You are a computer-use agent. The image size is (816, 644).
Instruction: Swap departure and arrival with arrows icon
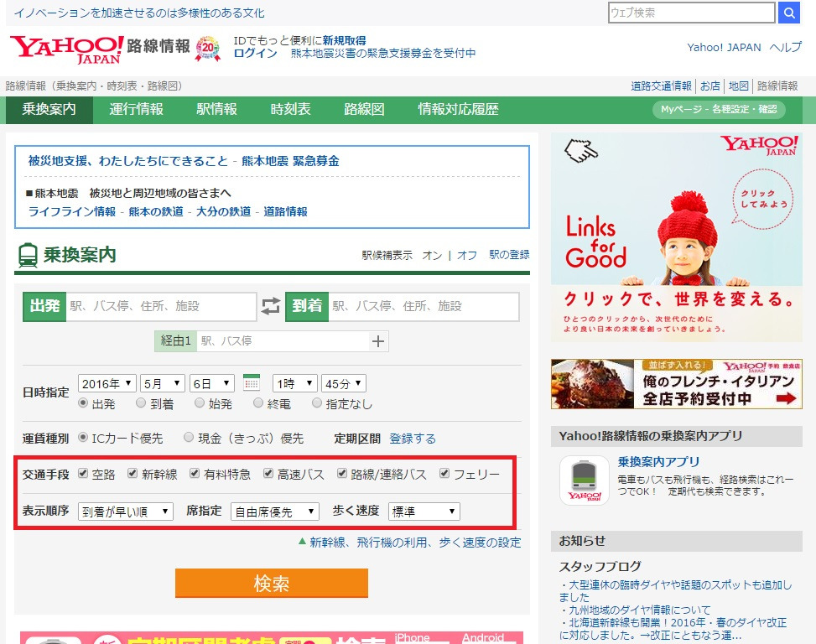pyautogui.click(x=271, y=306)
